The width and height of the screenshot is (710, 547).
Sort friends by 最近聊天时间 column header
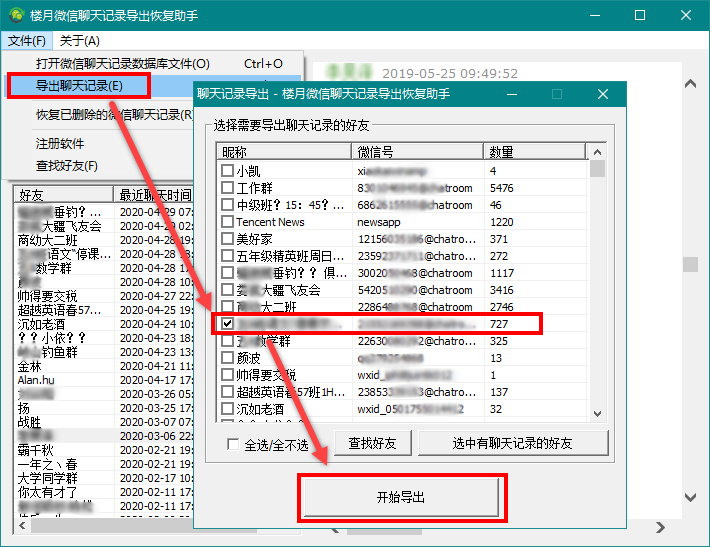tap(155, 194)
